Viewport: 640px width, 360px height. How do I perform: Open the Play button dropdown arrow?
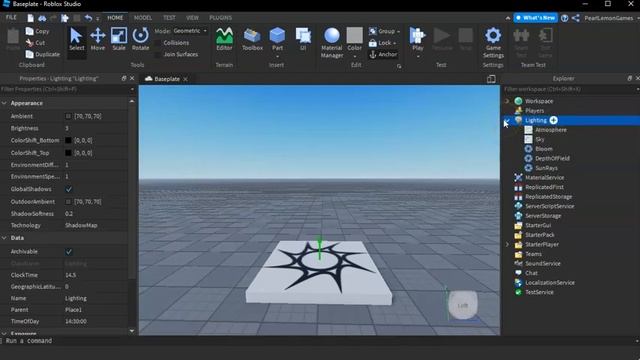(x=418, y=56)
